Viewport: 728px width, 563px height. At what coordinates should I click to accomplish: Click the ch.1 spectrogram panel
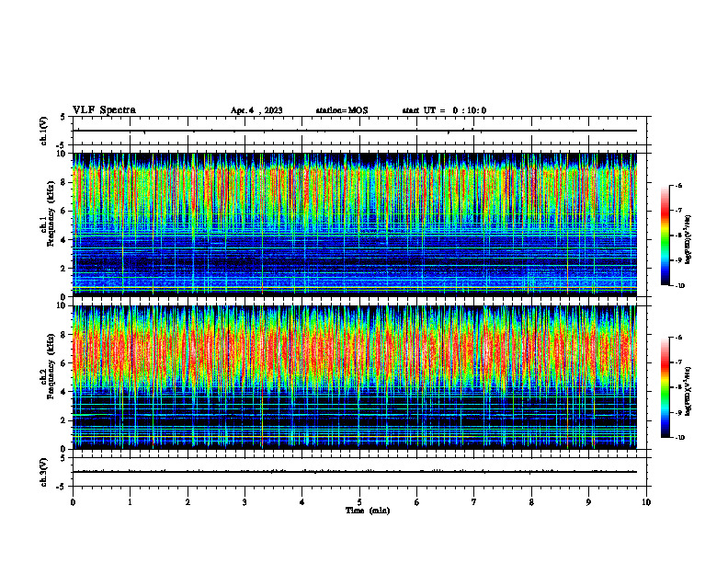click(x=355, y=224)
